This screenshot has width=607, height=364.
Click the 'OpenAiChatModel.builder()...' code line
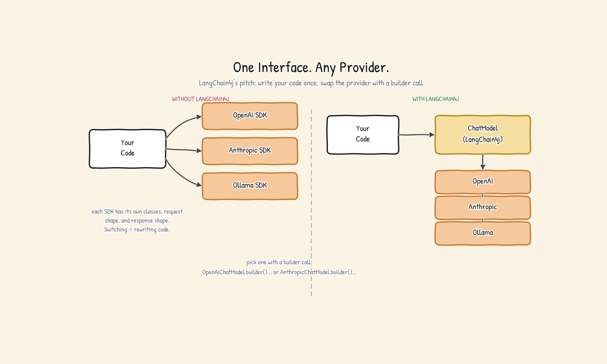point(279,272)
